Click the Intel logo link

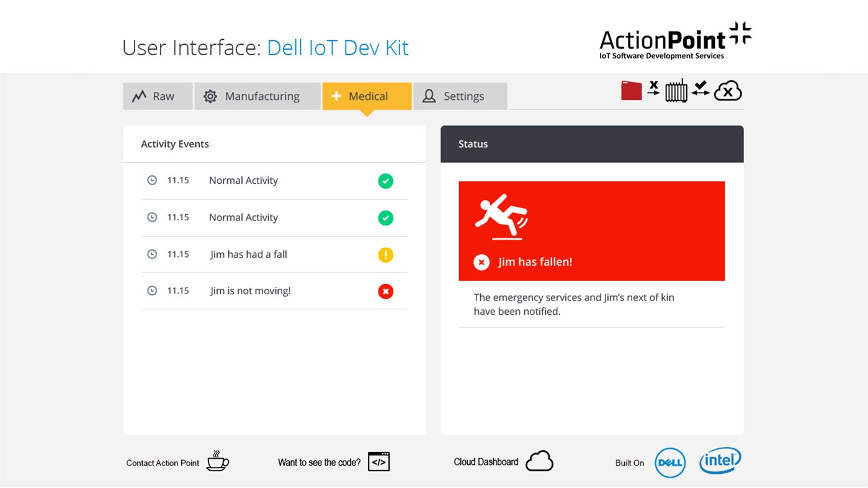[x=720, y=461]
